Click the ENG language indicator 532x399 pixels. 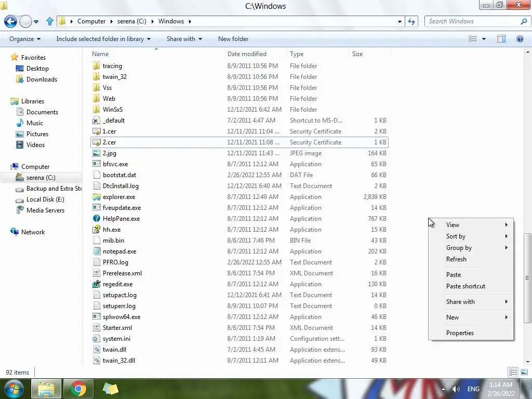point(473,389)
